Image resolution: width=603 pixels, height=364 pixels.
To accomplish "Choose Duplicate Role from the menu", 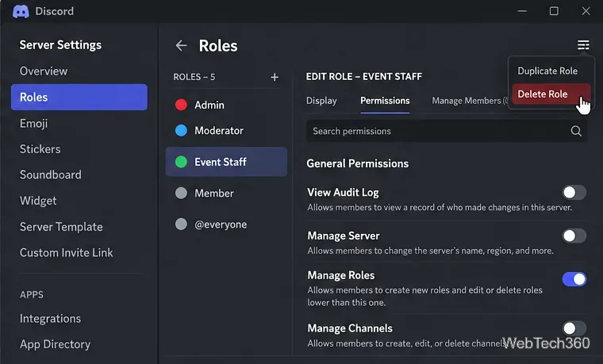I will pyautogui.click(x=547, y=71).
